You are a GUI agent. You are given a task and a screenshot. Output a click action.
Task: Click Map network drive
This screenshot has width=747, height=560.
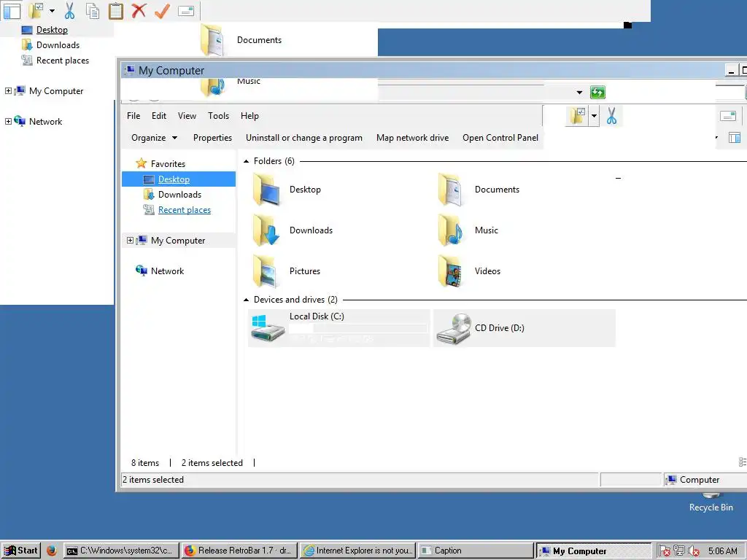412,138
